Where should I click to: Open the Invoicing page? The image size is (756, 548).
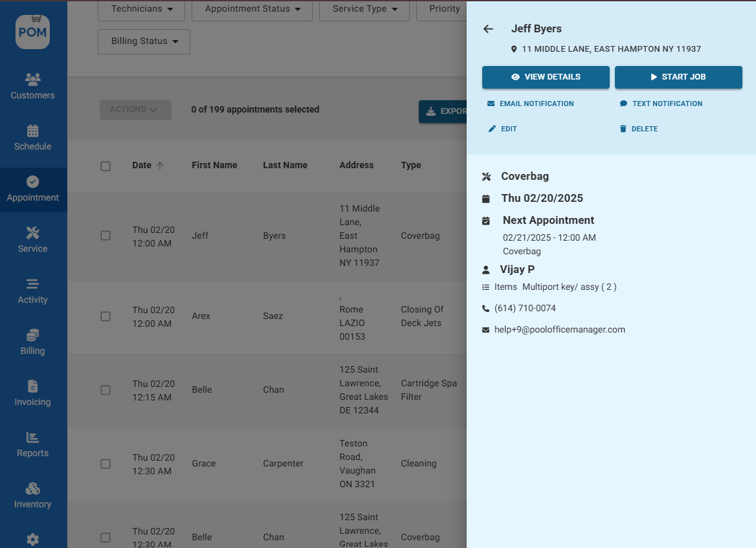pos(32,393)
